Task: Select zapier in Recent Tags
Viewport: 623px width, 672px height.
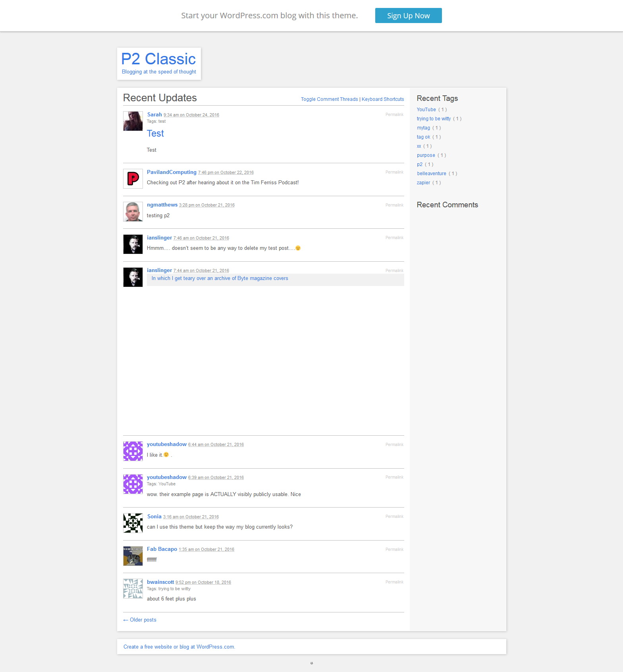Action: (x=423, y=183)
